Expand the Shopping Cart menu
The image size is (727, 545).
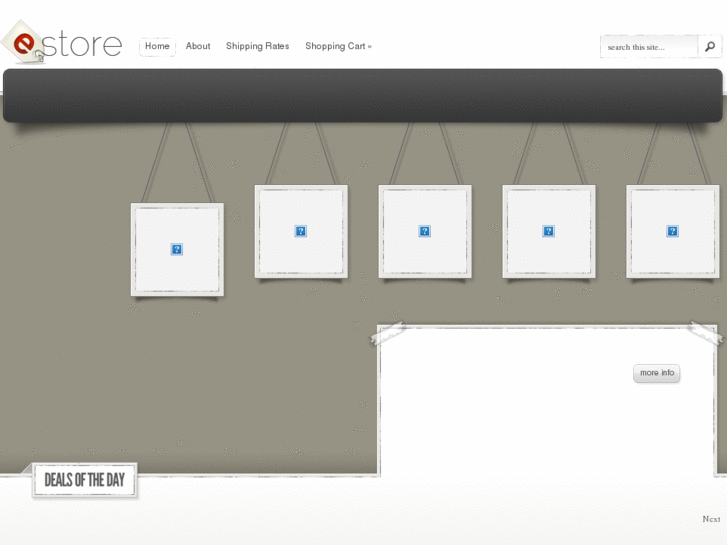click(338, 46)
